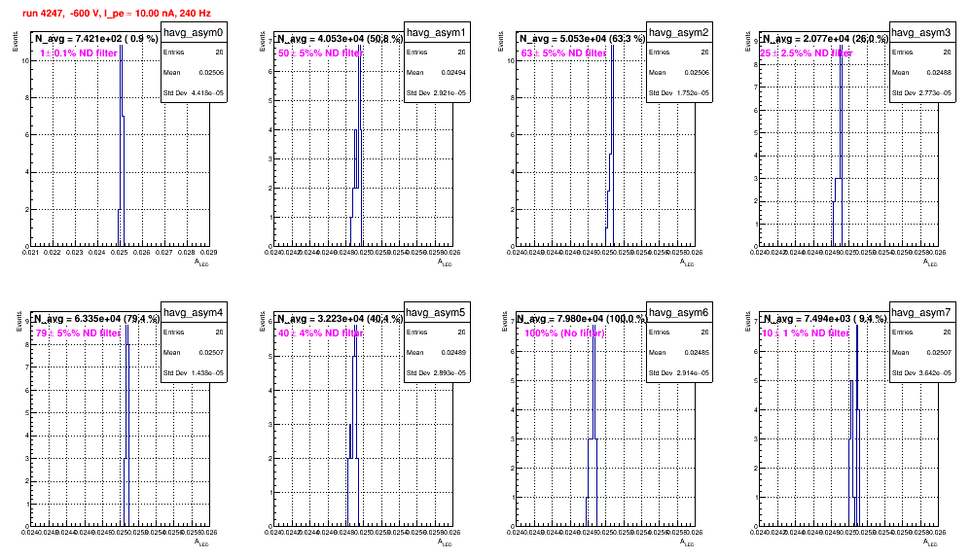Click the histogram peak in havg_asym6 plot

593,326
